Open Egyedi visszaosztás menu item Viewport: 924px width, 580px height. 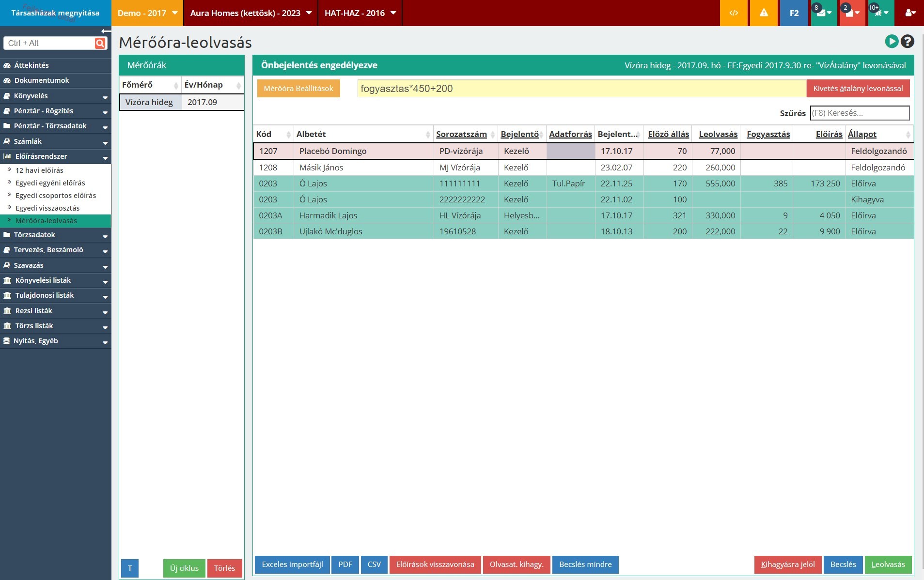[47, 208]
